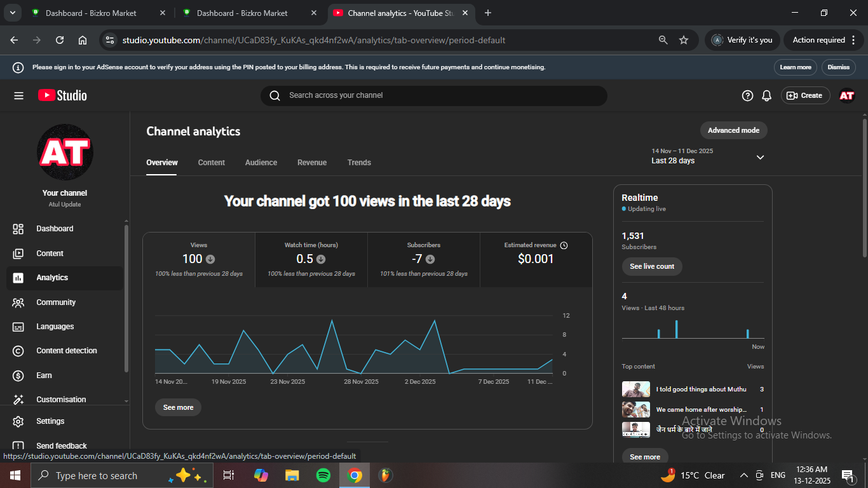Click the Dashboard sidebar icon
Screen dimensions: 868x488
pos(18,229)
